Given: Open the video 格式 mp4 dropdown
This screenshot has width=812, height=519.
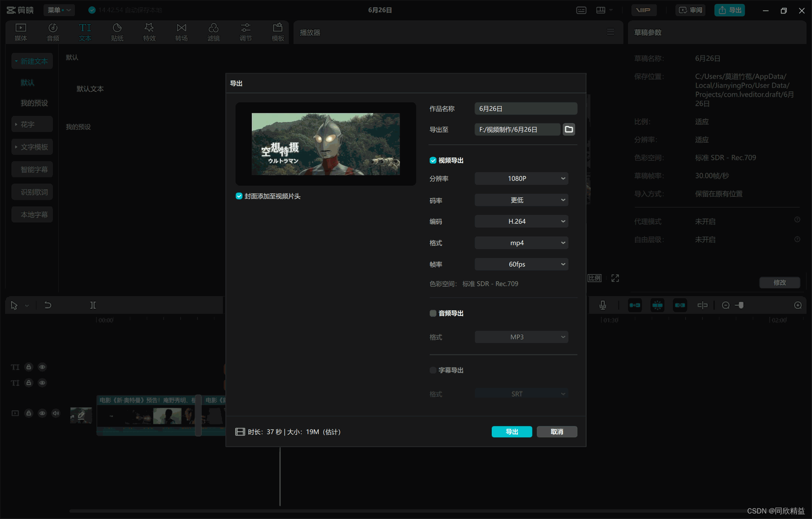Looking at the screenshot, I should tap(521, 243).
